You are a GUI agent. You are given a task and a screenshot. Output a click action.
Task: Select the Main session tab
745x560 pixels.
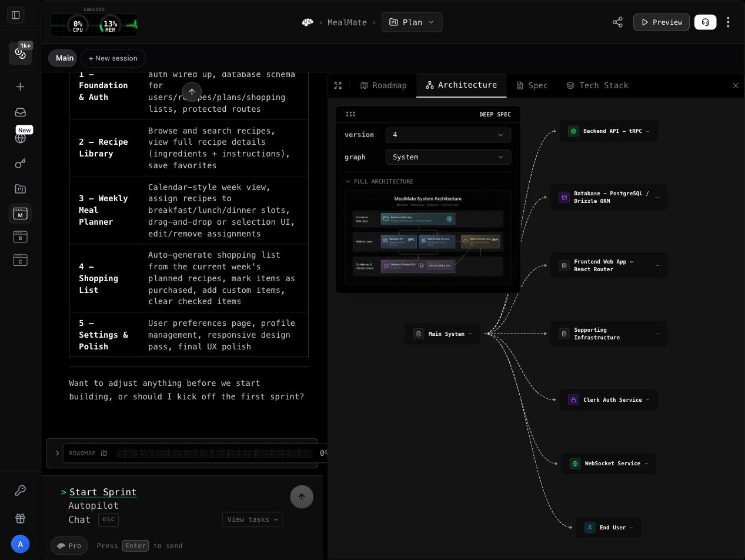coord(63,58)
